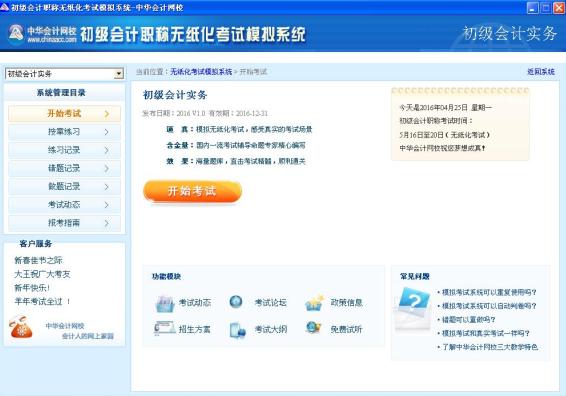This screenshot has height=396, width=566.
Task: Click the 免费试听 globe icon
Action: (x=313, y=328)
